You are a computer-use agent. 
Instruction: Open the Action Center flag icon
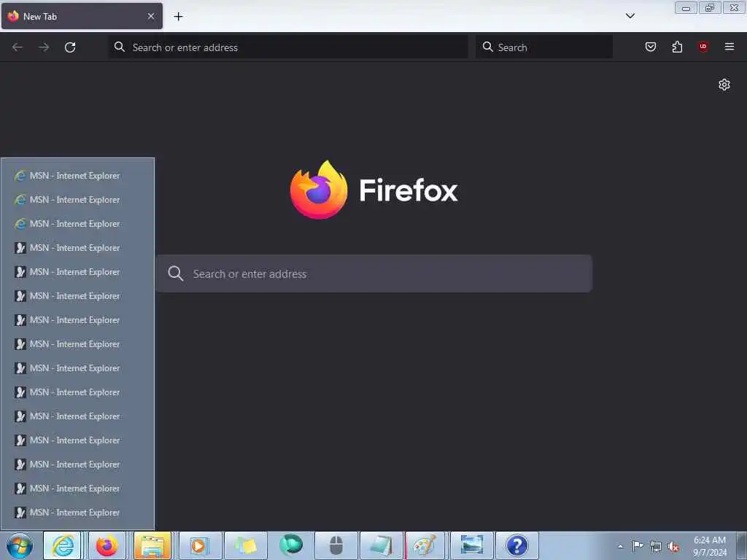click(x=638, y=546)
